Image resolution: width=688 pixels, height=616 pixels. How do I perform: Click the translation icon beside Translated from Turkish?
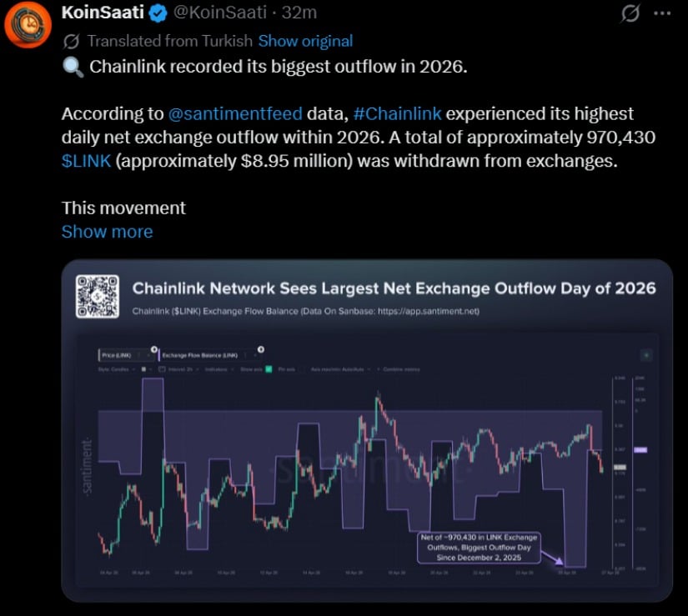coord(71,42)
